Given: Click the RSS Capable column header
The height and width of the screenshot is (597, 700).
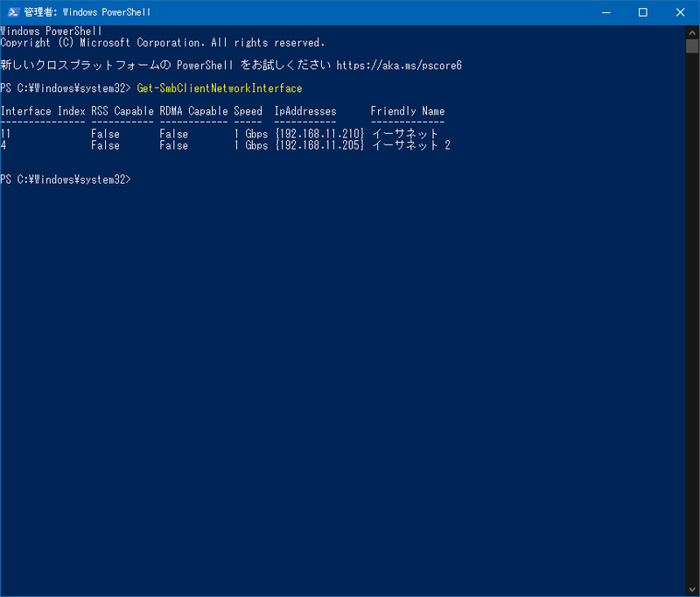Looking at the screenshot, I should tap(122, 111).
